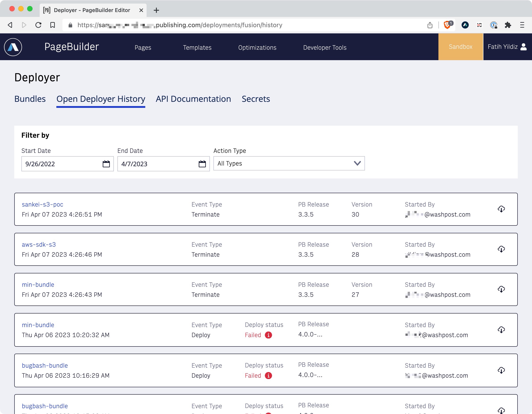Download log for sankei-s3-poc Terminate event
Screen dimensions: 532x414
(501, 209)
